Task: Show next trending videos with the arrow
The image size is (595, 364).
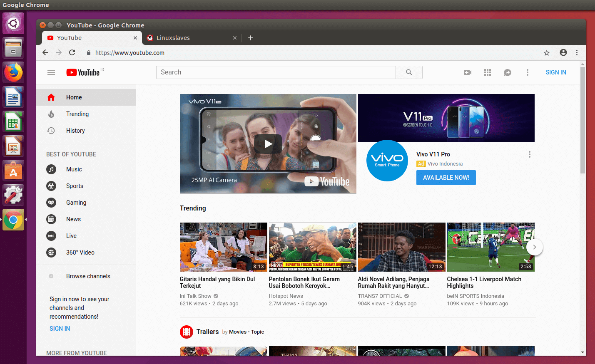Action: tap(535, 247)
